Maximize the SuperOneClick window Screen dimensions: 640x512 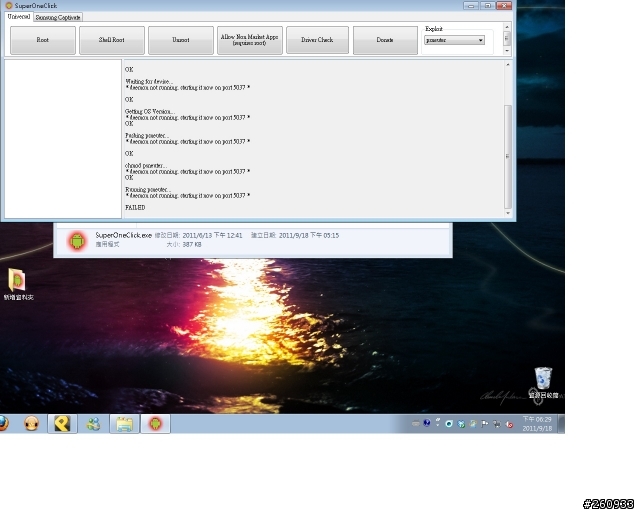[x=487, y=5]
